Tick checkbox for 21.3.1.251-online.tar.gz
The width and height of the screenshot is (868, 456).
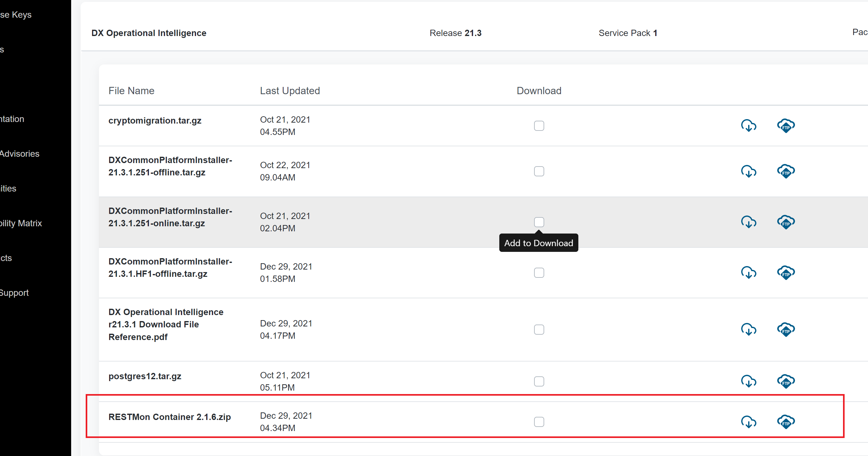pyautogui.click(x=539, y=222)
